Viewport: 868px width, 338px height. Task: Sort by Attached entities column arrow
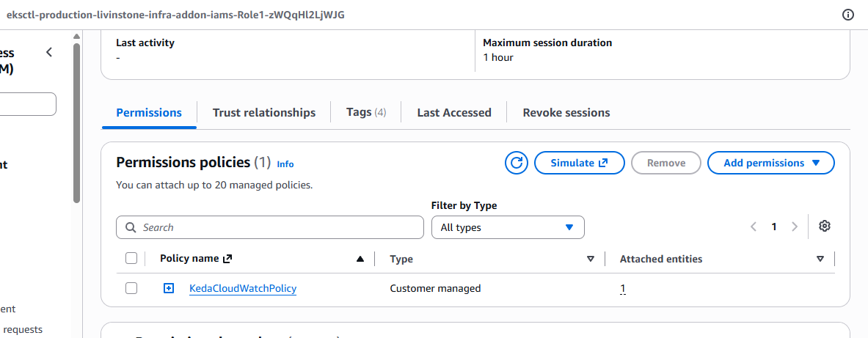pyautogui.click(x=820, y=259)
